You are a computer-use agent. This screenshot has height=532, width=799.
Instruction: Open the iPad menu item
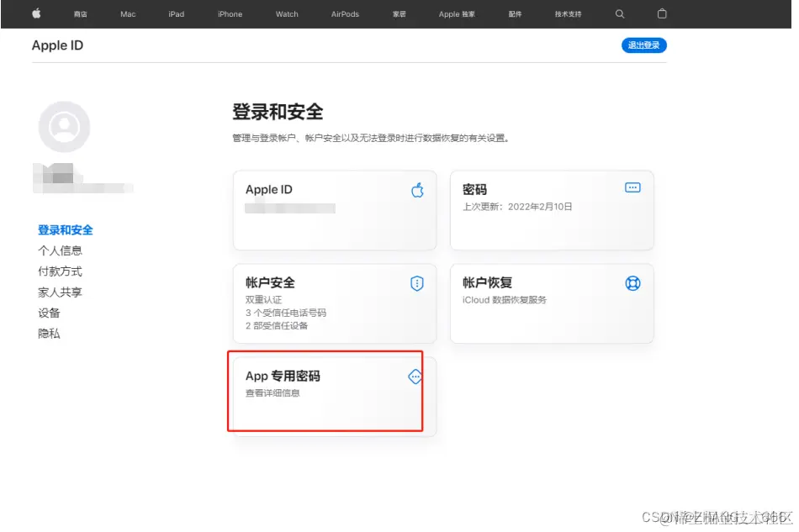177,14
